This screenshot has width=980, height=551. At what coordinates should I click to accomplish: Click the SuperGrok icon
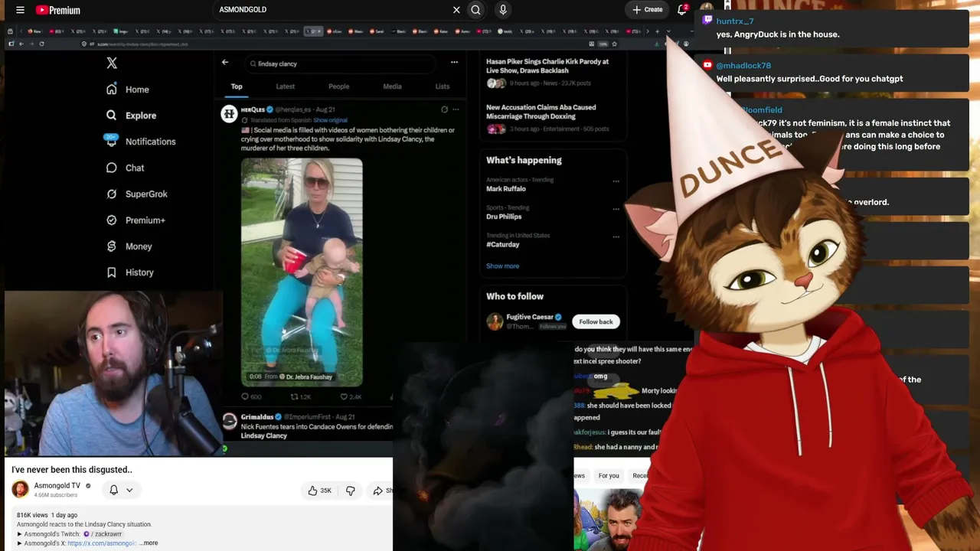(x=112, y=194)
